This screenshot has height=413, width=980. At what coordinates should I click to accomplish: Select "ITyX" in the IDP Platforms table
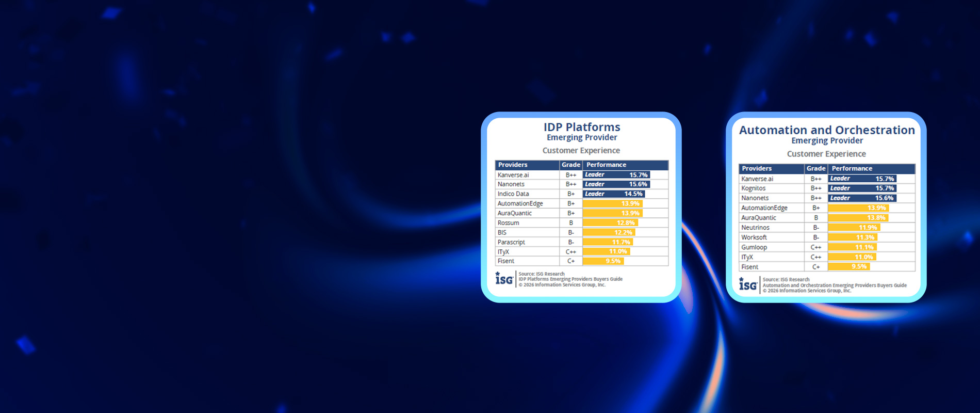pyautogui.click(x=503, y=252)
